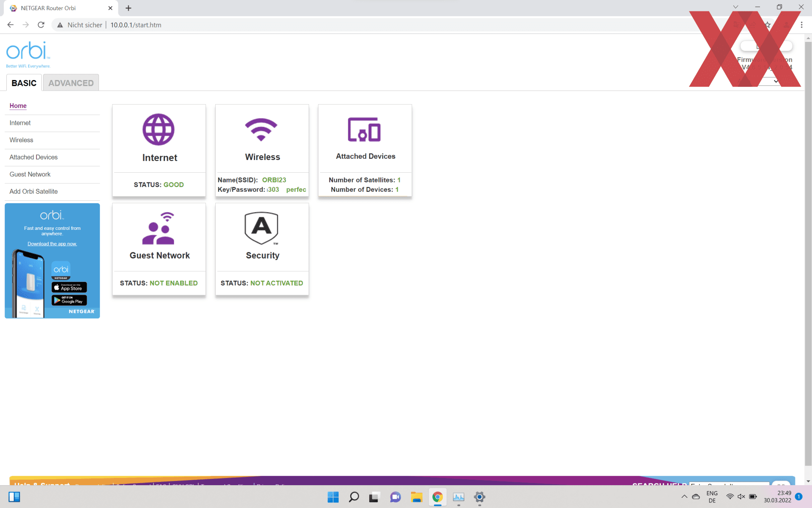Viewport: 812px width, 508px height.
Task: Reload the router page
Action: [x=41, y=25]
